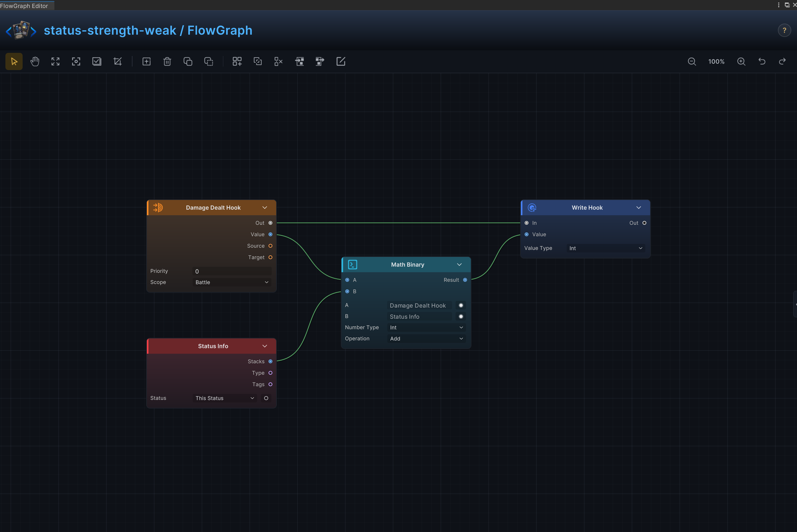Click the grid-with-plus group icon
Image resolution: width=797 pixels, height=532 pixels.
pyautogui.click(x=237, y=61)
